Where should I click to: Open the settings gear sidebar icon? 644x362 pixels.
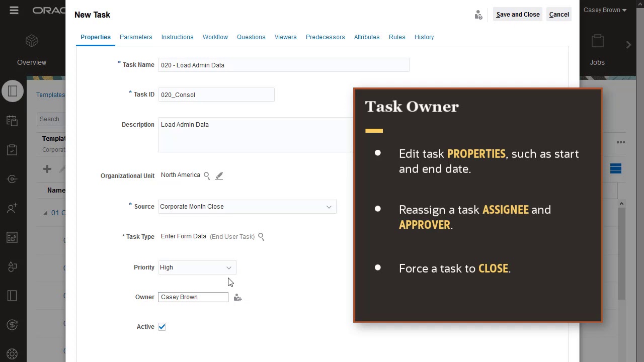13,354
